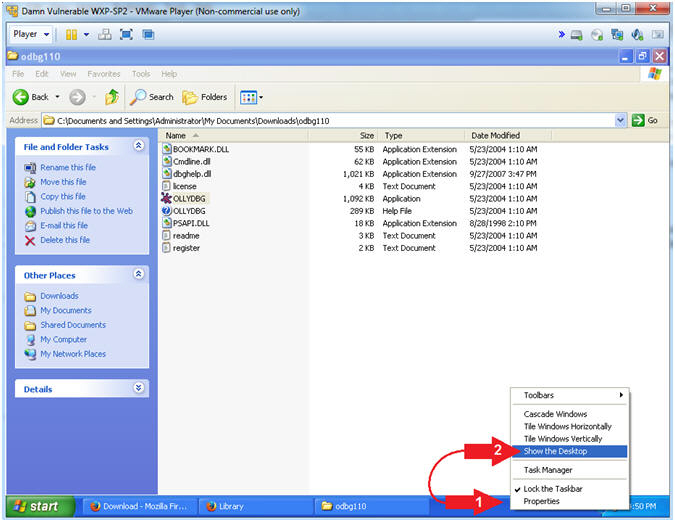Click Move this file link
675x522 pixels.
[63, 182]
